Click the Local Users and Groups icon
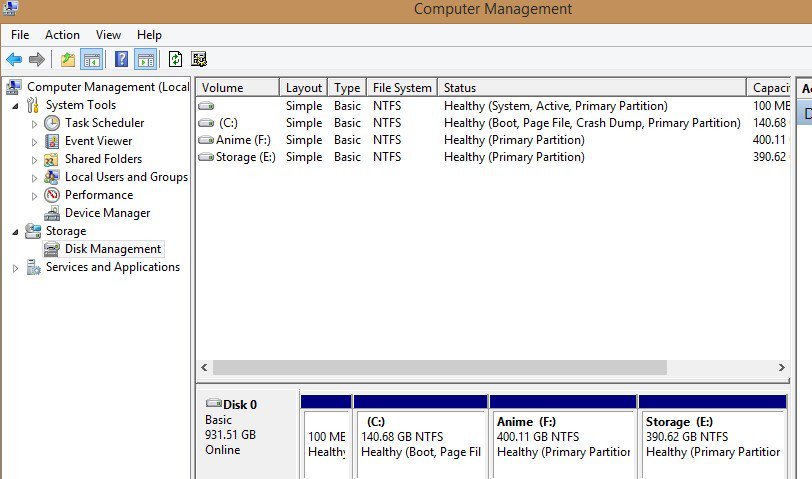 click(51, 177)
